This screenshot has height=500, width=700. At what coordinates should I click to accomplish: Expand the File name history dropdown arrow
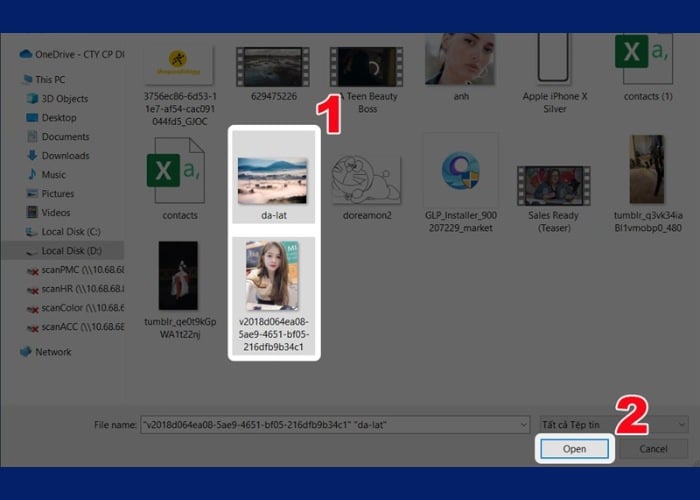coord(524,425)
